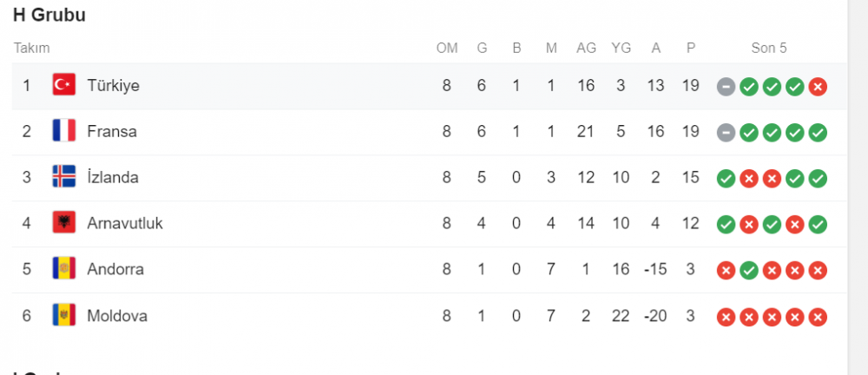
Task: Click the Fransa flag icon
Action: point(63,131)
